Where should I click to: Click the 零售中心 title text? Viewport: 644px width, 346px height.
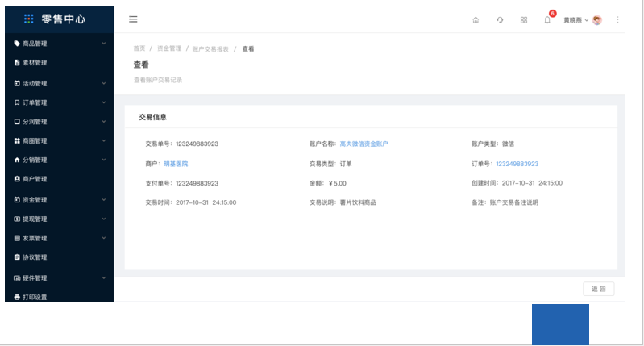point(63,19)
